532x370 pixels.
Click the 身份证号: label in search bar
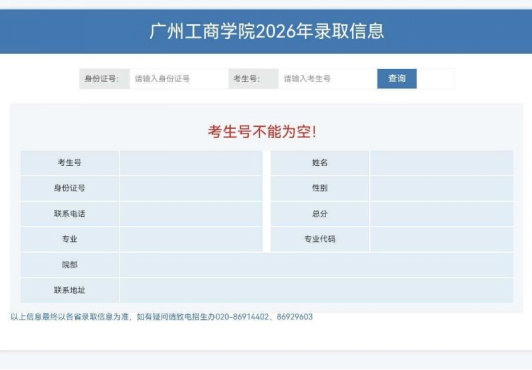[102, 79]
